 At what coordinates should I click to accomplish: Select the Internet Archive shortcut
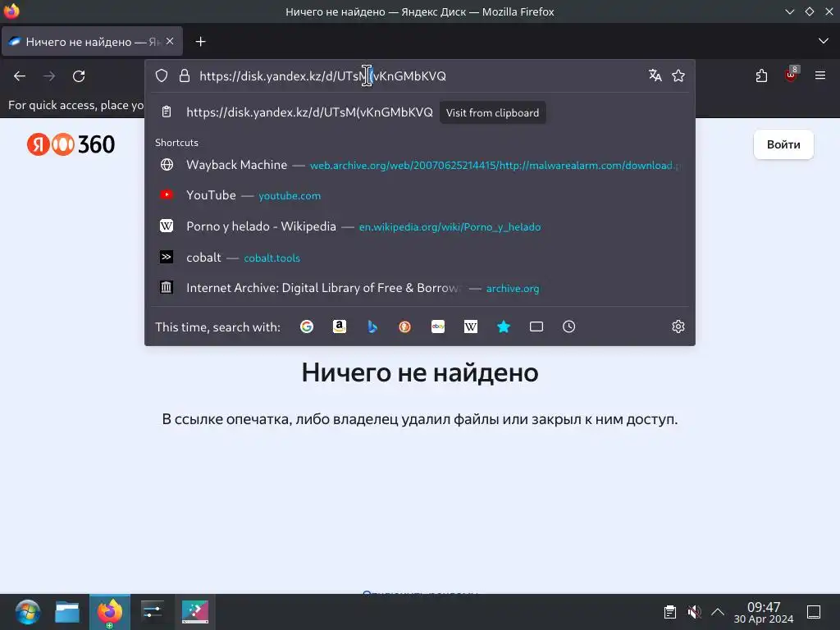(420, 288)
